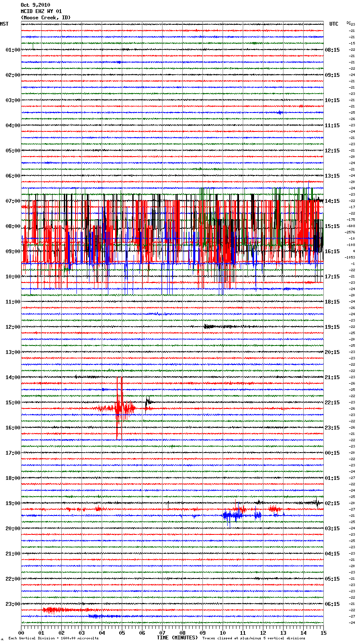Select the 01:00 MST row label
Screen dimensions: 357x644
[13, 50]
